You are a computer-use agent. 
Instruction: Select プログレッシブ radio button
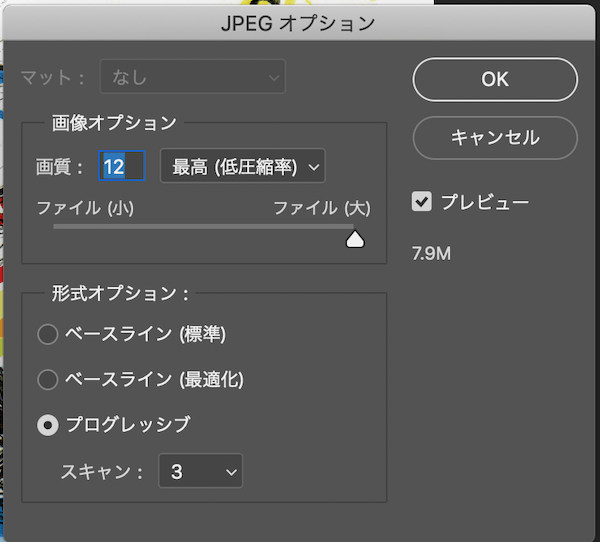click(x=48, y=425)
